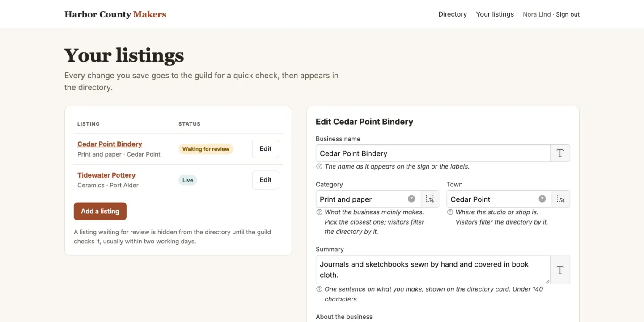Click the Add a listing button
This screenshot has width=644, height=322.
pos(100,211)
